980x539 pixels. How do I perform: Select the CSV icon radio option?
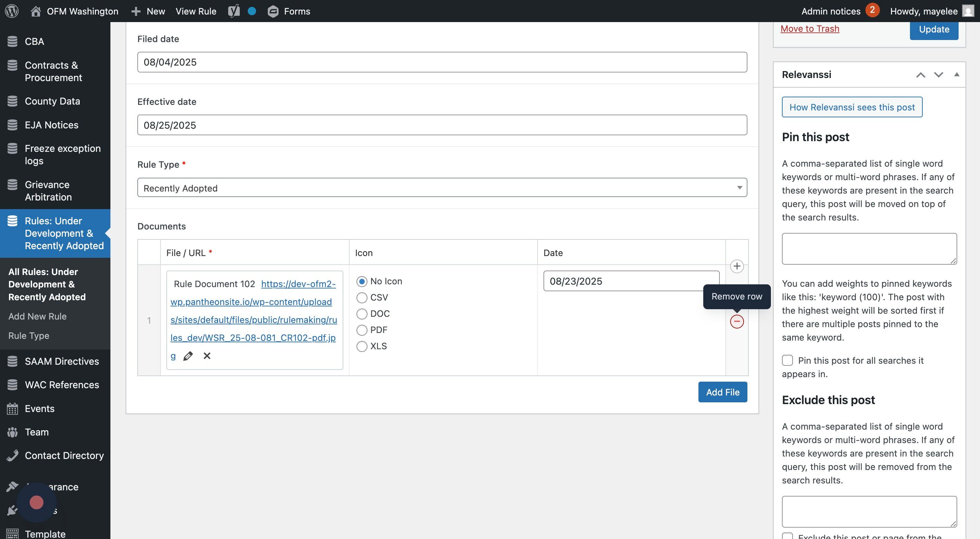[x=362, y=298]
